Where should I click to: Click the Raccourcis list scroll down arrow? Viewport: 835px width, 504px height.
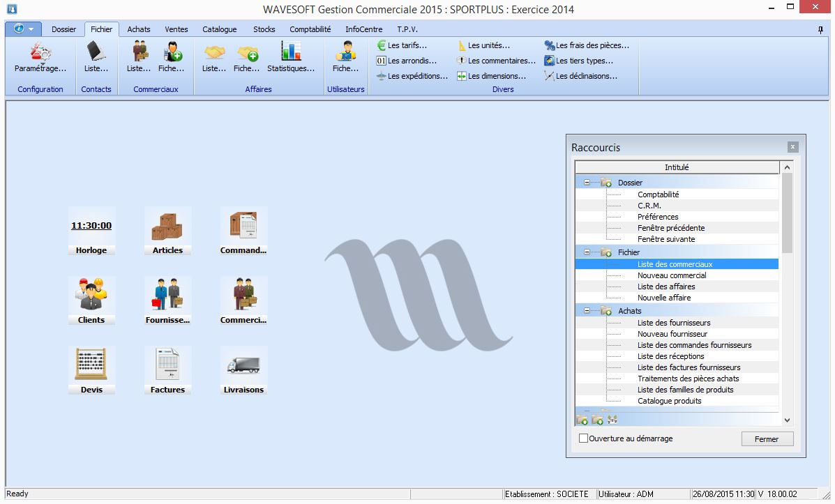click(x=787, y=420)
